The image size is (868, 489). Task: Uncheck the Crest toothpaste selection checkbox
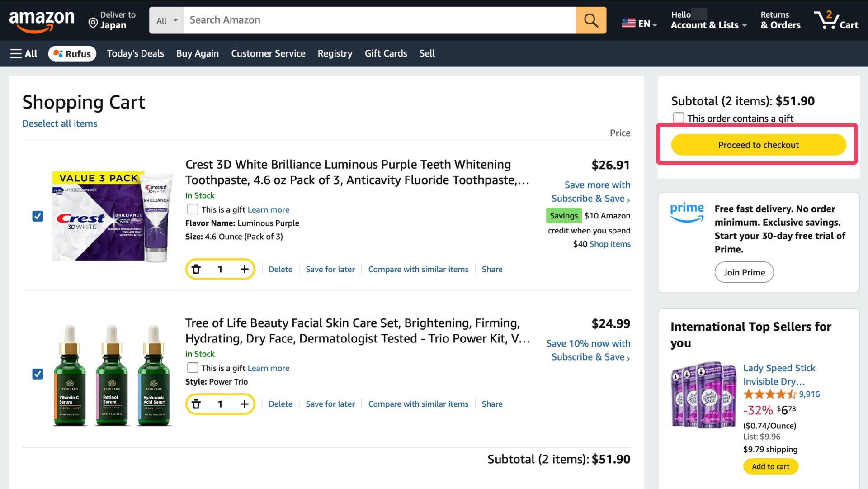38,216
